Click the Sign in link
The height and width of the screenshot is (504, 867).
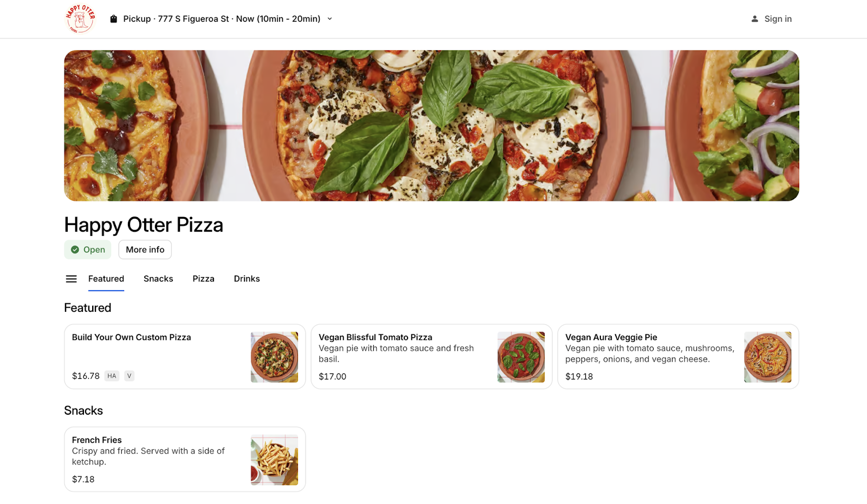778,19
